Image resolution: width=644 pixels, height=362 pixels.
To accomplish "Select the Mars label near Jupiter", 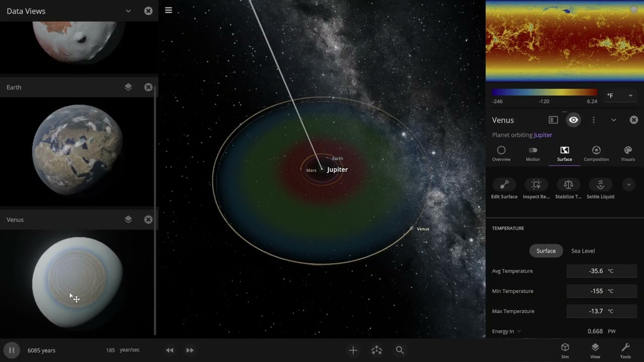I will click(311, 170).
